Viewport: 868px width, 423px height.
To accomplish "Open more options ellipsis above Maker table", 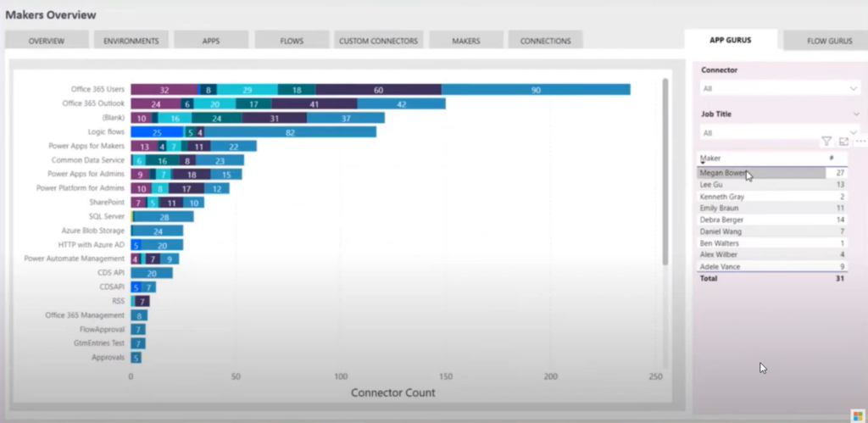I will tap(861, 142).
